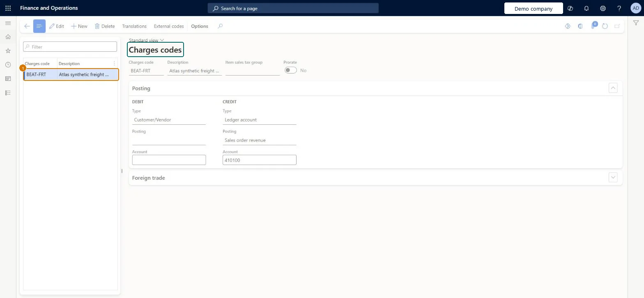
Task: Click the action pane search magnifier
Action: coord(220,26)
